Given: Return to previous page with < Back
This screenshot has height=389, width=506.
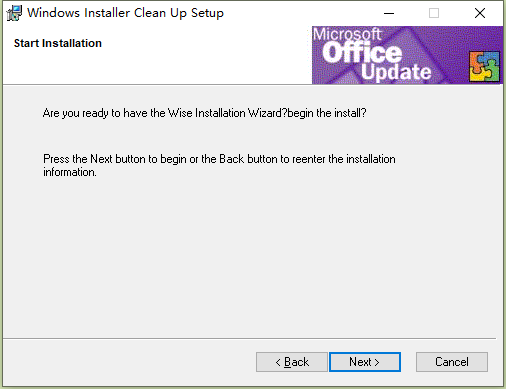Looking at the screenshot, I should click(292, 362).
